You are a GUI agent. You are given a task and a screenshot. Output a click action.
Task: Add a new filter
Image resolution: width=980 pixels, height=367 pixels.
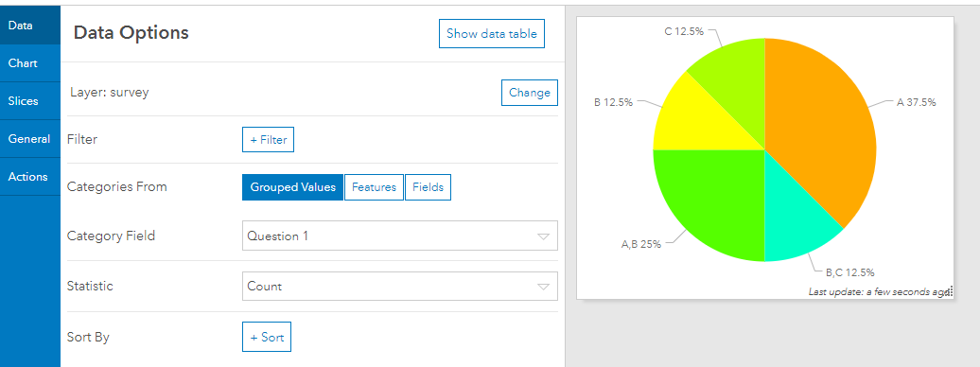[x=268, y=139]
